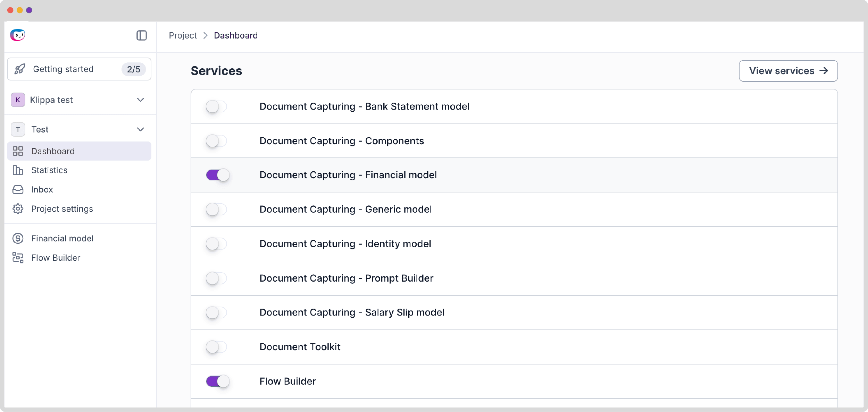
Task: Click the Services heading
Action: 216,71
